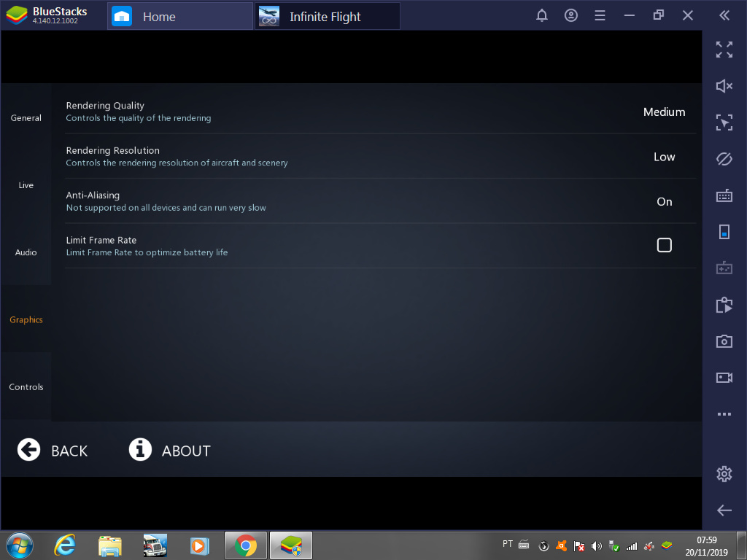This screenshot has height=560, width=747.
Task: Restore down the BlueStacks window
Action: [x=659, y=16]
